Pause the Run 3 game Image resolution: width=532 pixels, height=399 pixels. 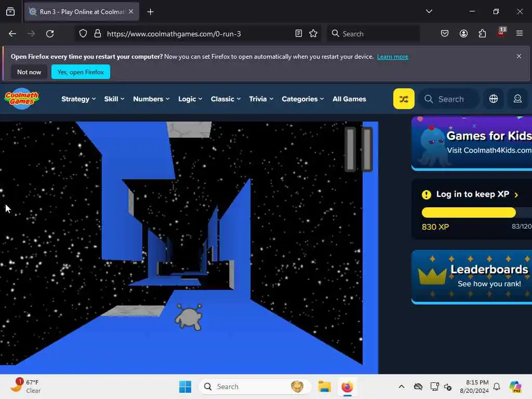(x=358, y=149)
